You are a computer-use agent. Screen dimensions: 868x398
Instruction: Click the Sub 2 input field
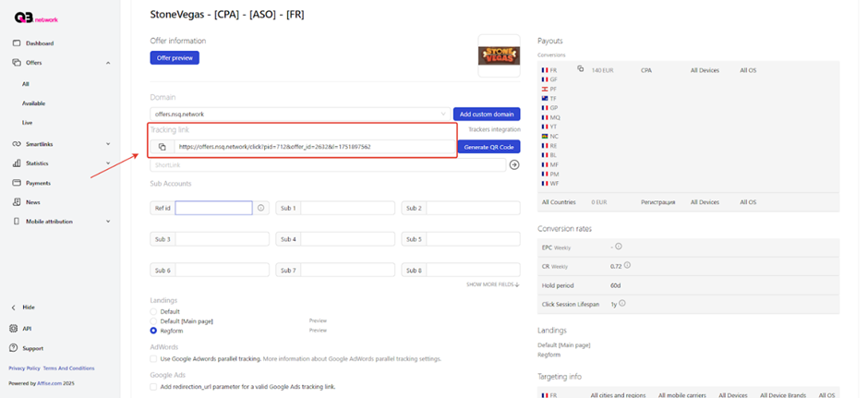[x=474, y=208]
